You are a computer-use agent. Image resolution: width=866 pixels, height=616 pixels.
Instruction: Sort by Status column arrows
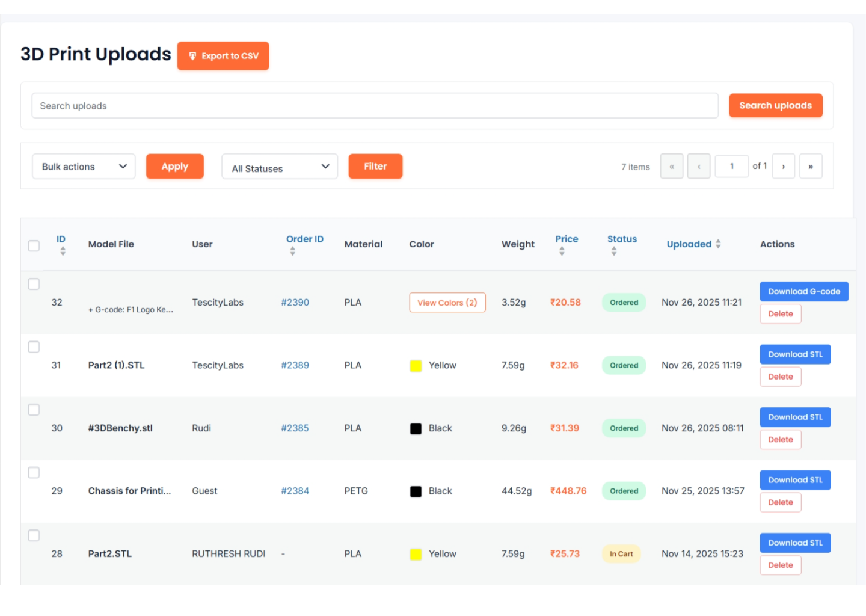613,252
